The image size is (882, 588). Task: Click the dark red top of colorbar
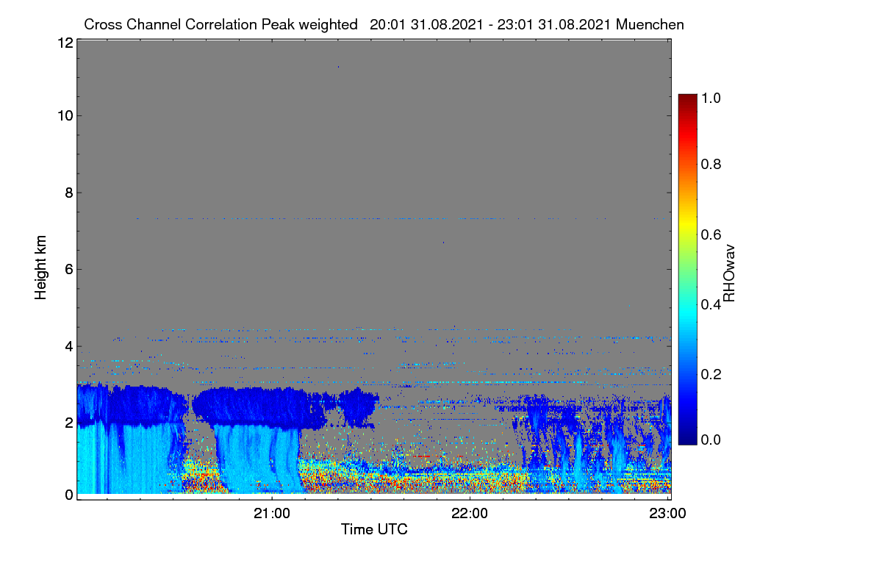click(x=686, y=98)
